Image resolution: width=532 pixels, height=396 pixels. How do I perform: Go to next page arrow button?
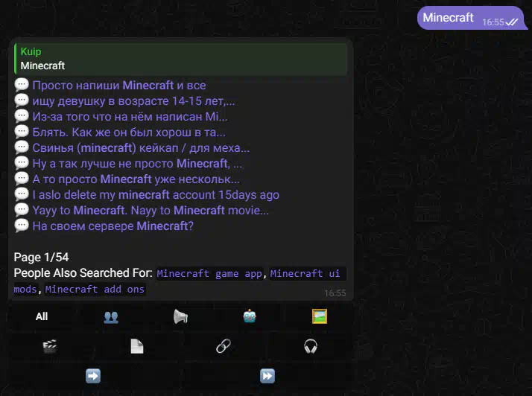point(93,376)
